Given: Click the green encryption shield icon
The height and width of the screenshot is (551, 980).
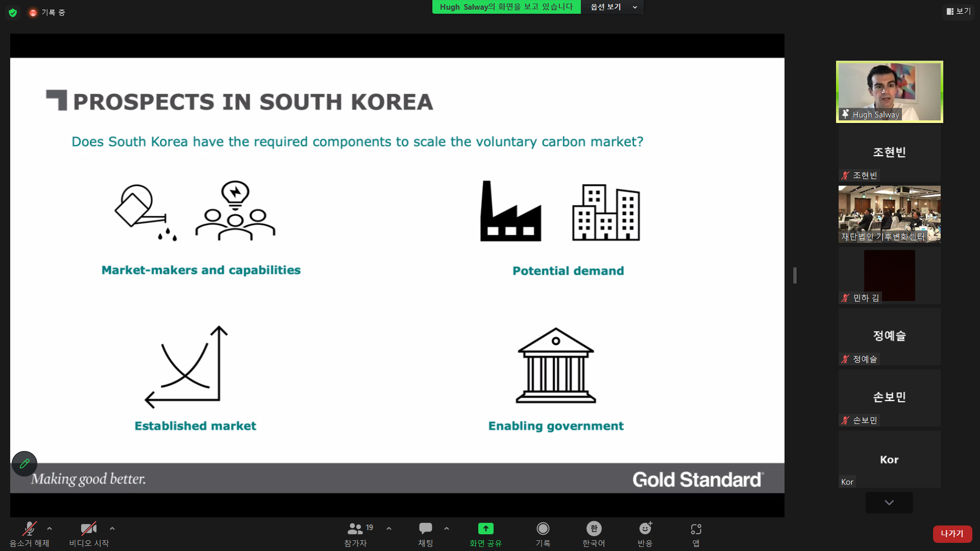Looking at the screenshot, I should [13, 12].
